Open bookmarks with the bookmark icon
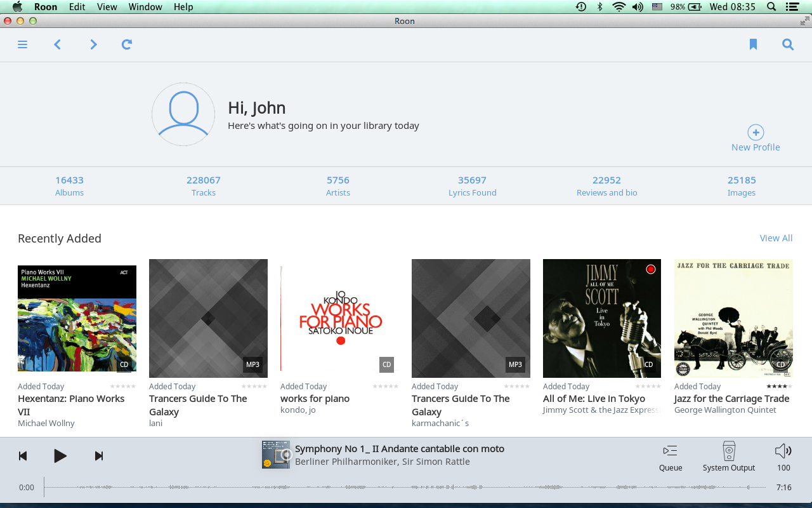This screenshot has width=812, height=508. point(753,44)
